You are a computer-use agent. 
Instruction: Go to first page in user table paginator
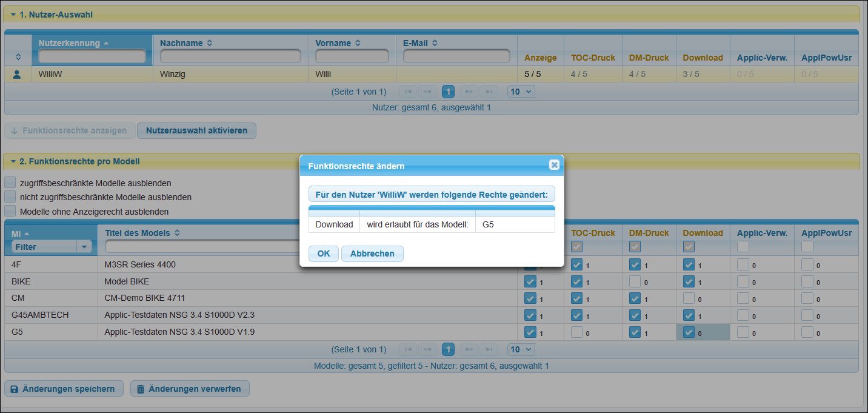408,92
